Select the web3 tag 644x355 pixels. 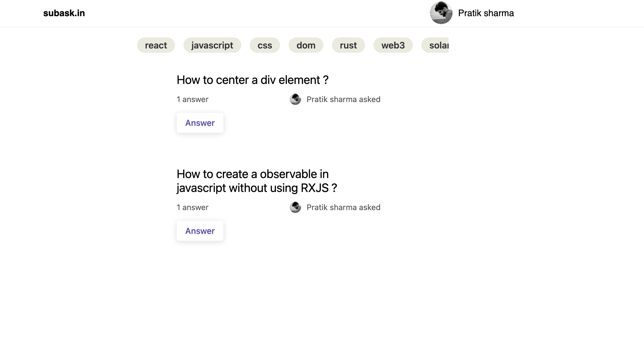point(393,45)
